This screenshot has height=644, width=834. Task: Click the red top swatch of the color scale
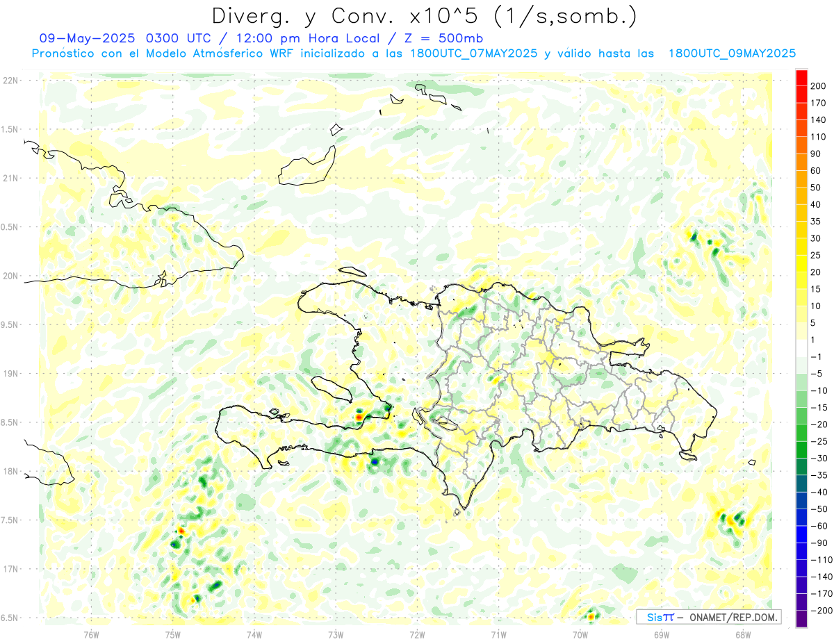click(802, 78)
